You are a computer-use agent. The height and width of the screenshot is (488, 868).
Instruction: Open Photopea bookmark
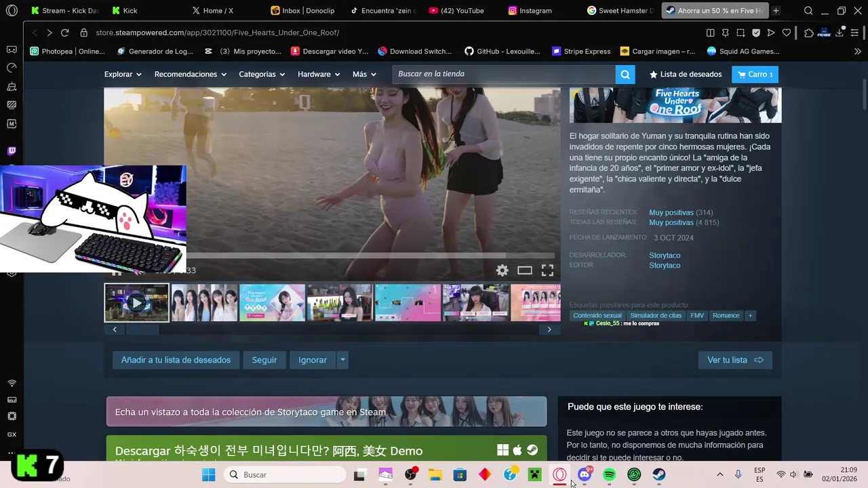(68, 51)
